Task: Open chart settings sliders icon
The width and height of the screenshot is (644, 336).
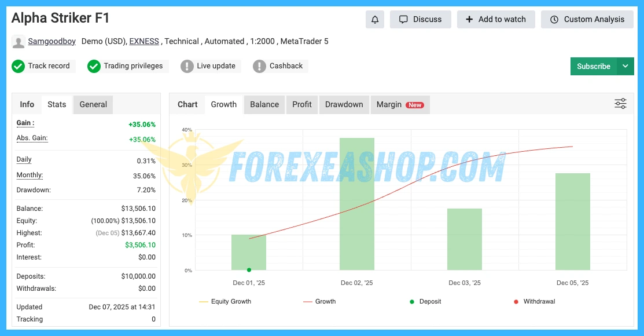Action: 620,104
